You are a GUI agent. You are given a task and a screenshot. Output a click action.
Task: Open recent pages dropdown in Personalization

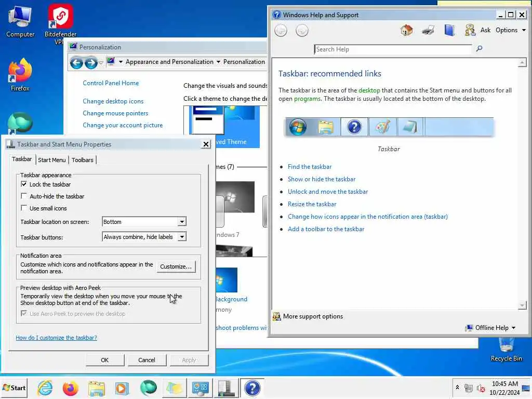click(101, 63)
